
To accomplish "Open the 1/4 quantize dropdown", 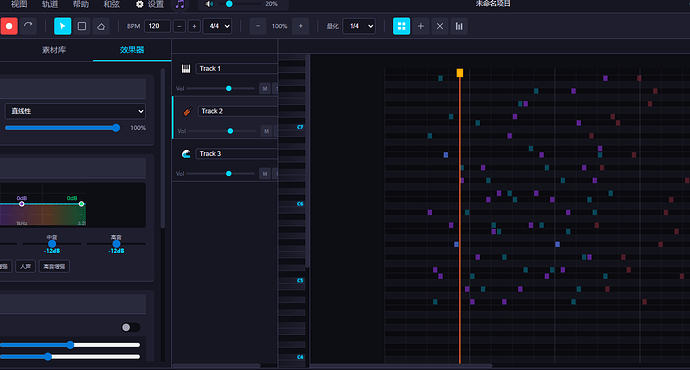I will click(x=359, y=26).
